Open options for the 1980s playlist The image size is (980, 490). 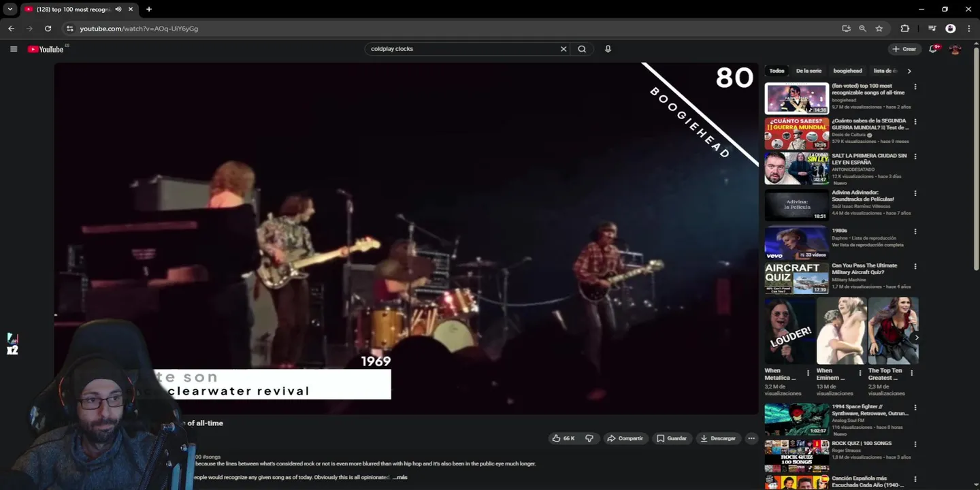click(915, 231)
